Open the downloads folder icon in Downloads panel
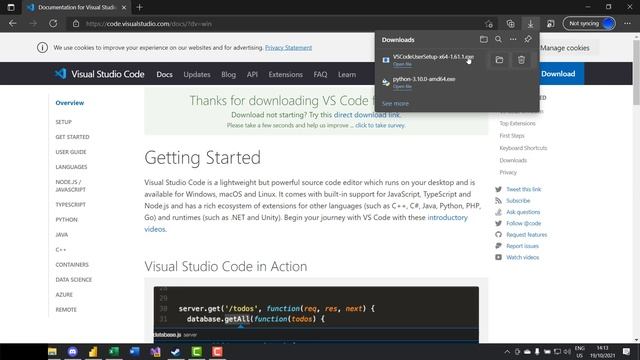The image size is (640, 360). pos(484,40)
